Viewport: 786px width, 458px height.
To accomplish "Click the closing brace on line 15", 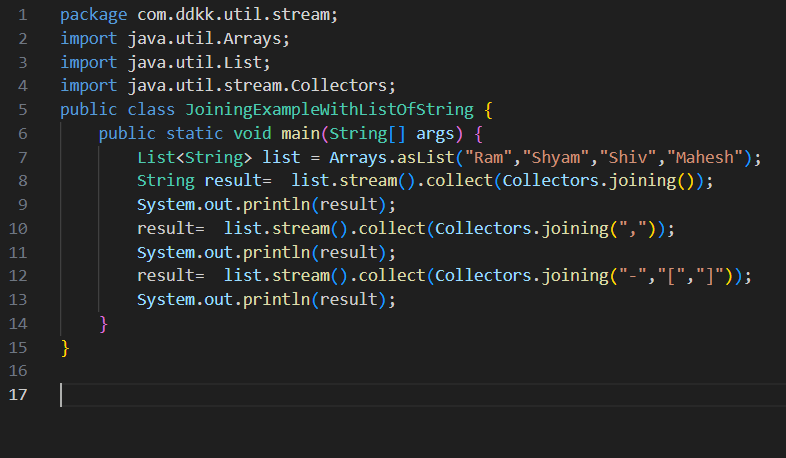I will 65,347.
